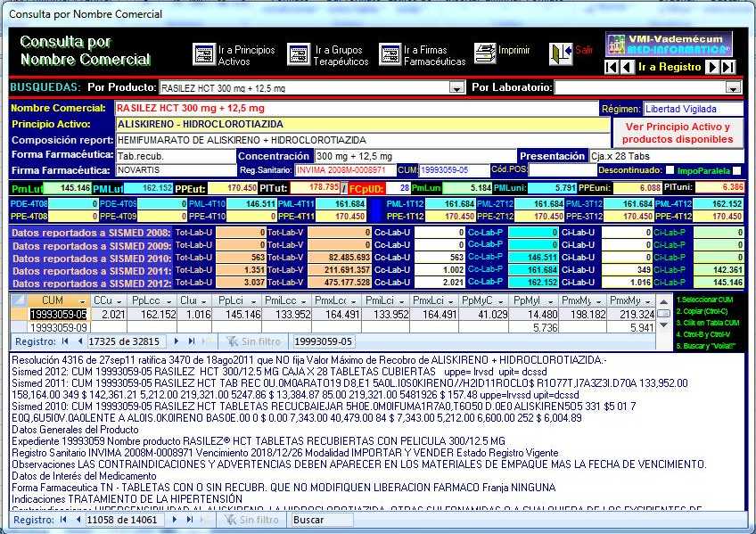The height and width of the screenshot is (534, 756).
Task: Open Ir a Grupos Terapéuticos form icon
Action: coord(299,54)
